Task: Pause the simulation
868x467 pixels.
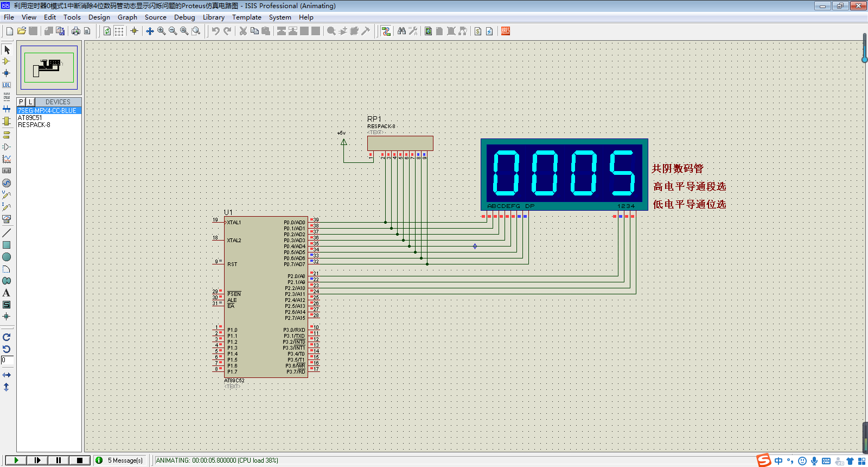Action: click(58, 460)
